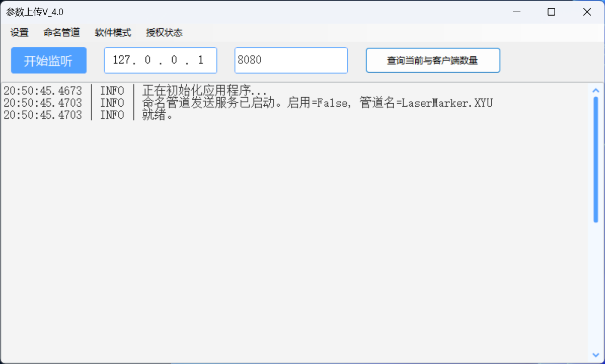Click 查询当前与客户端数量 button
The height and width of the screenshot is (364, 605).
click(433, 60)
